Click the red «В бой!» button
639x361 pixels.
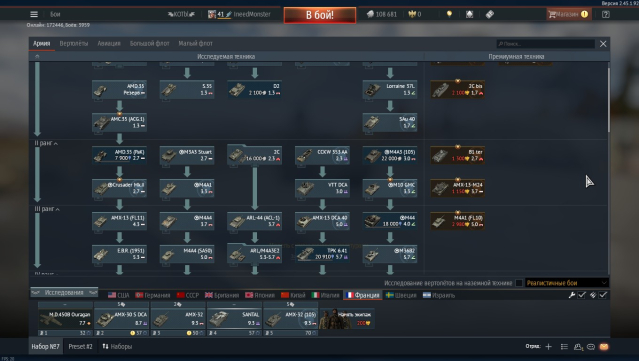click(x=320, y=15)
